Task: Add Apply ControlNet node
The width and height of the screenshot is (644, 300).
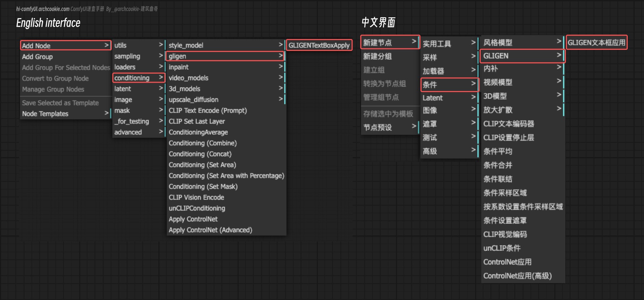Action: [x=226, y=219]
